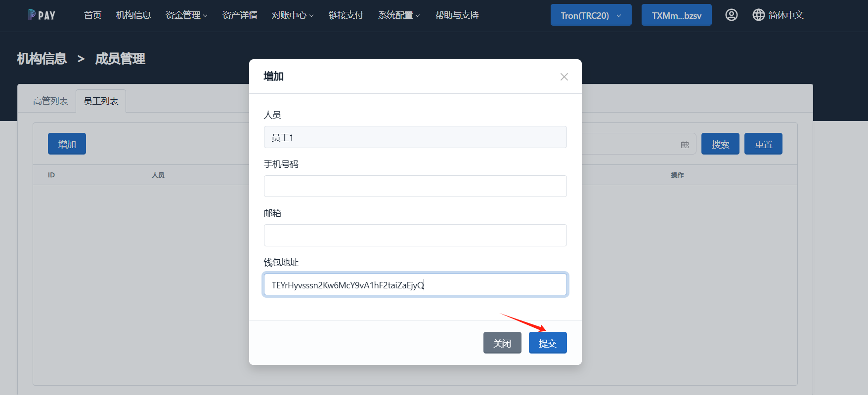The height and width of the screenshot is (395, 868).
Task: Click the 成员管理 breadcrumb heading
Action: 120,59
